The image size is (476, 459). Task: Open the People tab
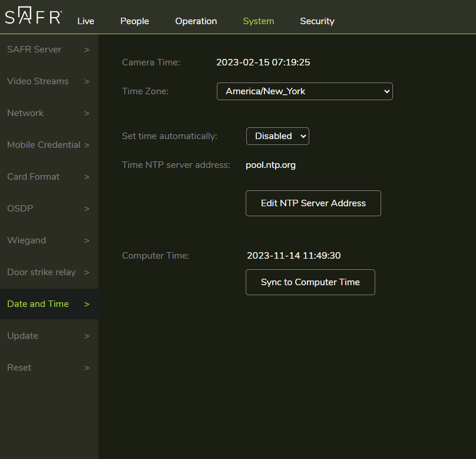click(134, 21)
